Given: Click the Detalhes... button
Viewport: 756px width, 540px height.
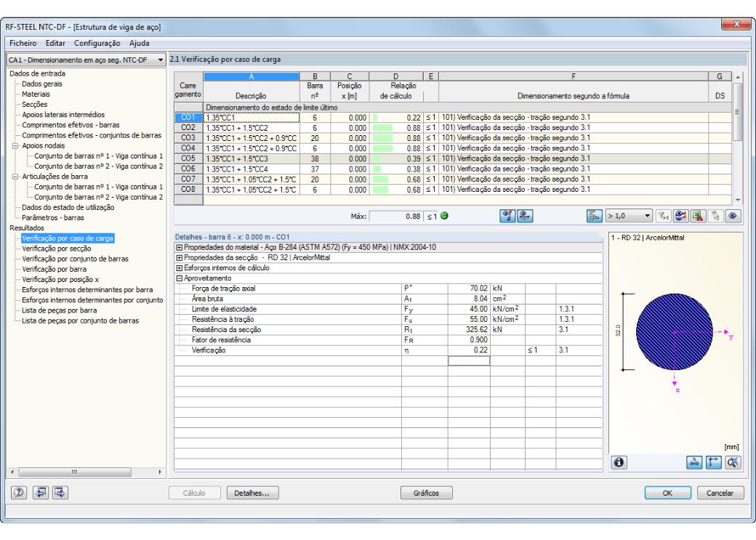Looking at the screenshot, I should click(253, 493).
